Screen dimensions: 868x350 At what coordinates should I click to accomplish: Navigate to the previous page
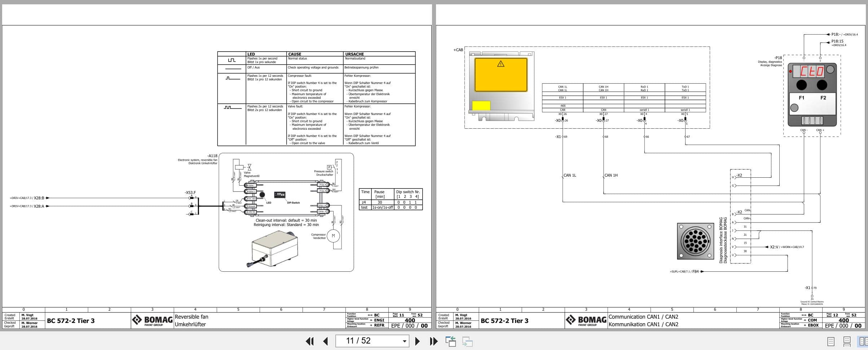coord(325,341)
